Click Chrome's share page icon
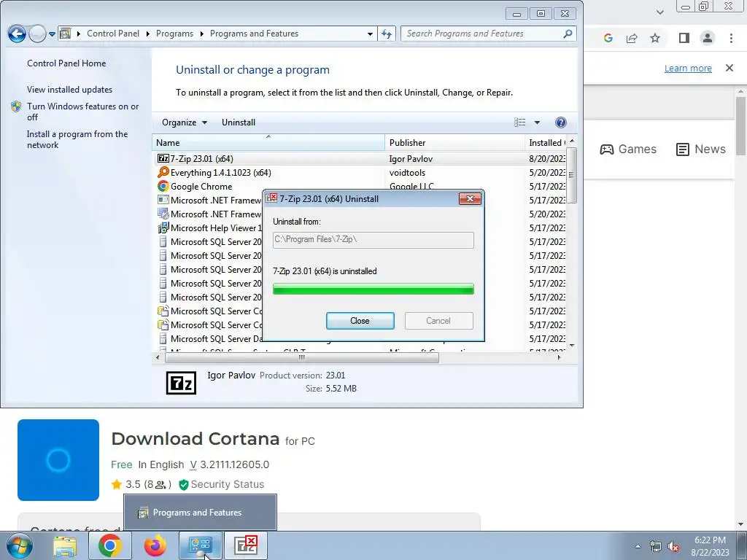 (632, 38)
